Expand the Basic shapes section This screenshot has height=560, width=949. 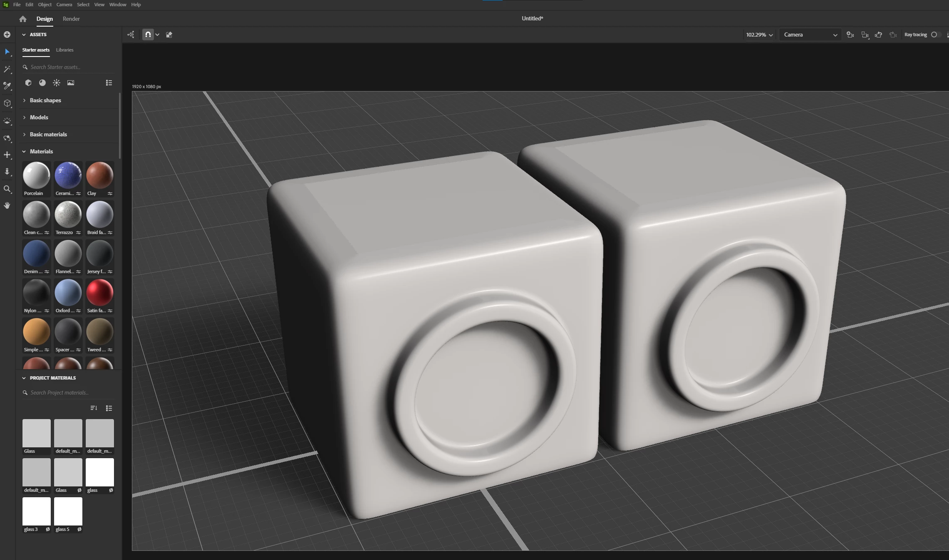point(45,100)
